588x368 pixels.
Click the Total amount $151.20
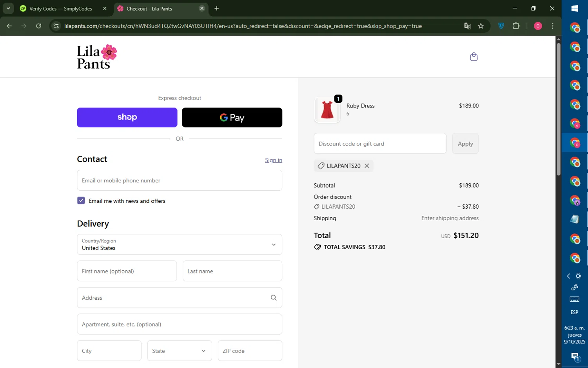(466, 235)
